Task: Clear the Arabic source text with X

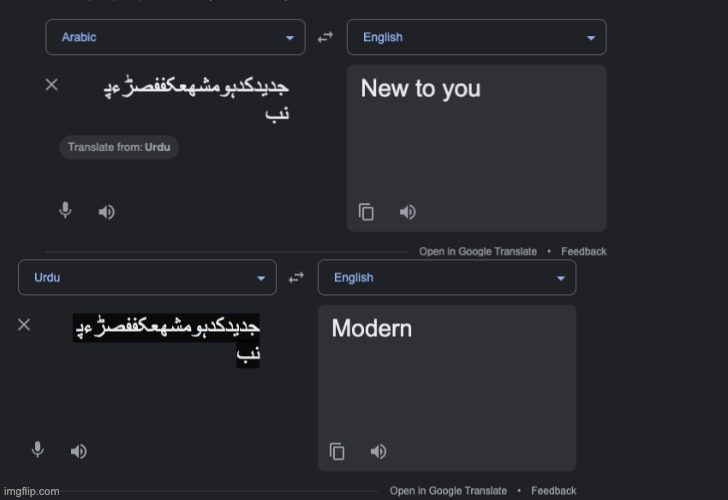Action: point(52,84)
